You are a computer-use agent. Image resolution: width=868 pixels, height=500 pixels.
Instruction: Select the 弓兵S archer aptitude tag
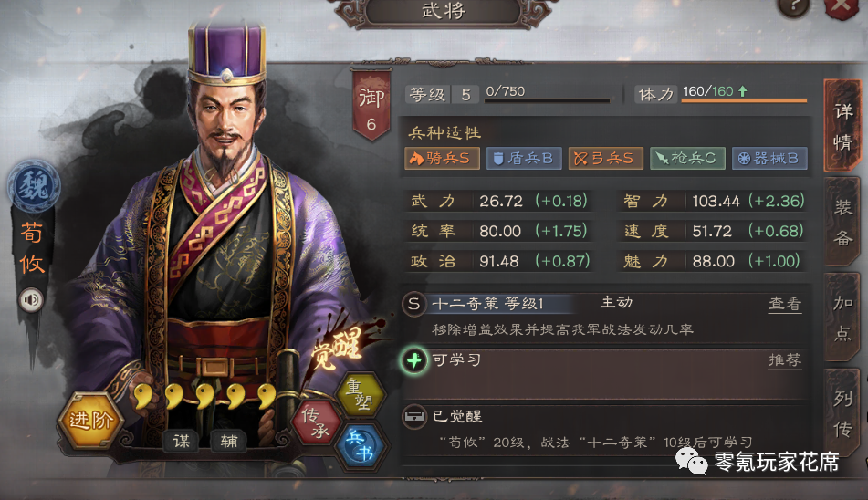(606, 158)
